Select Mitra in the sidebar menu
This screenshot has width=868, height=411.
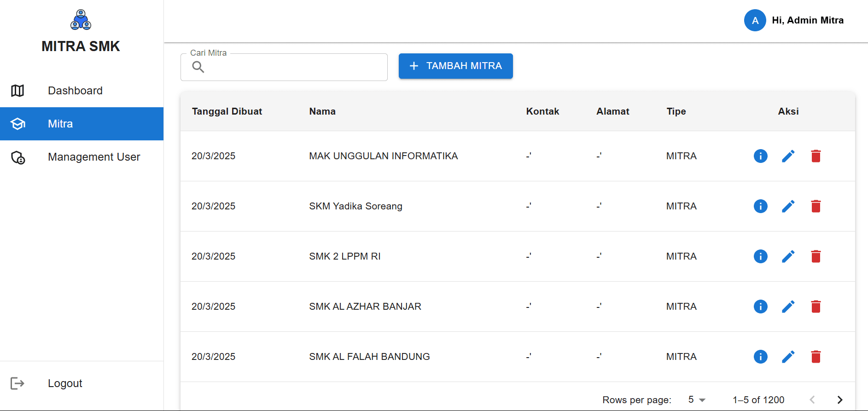[60, 124]
